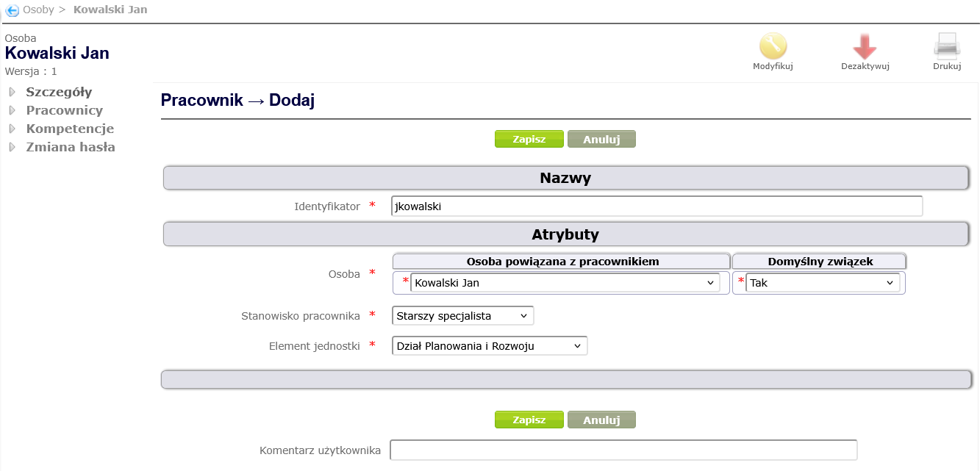980x471 pixels.
Task: Open the Szczegóły menu item
Action: tap(59, 93)
